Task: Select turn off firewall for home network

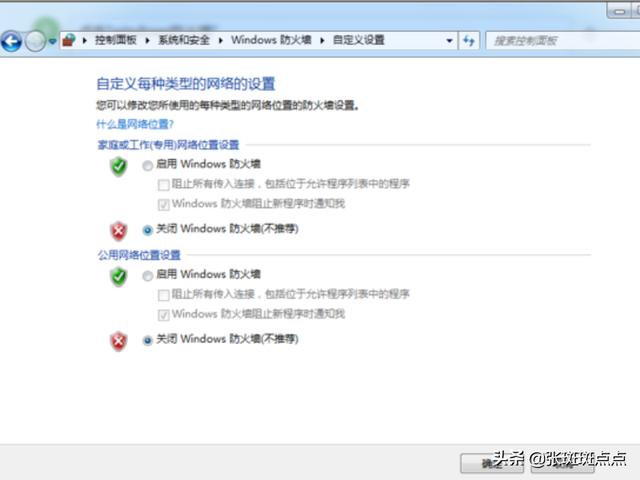Action: coord(148,229)
